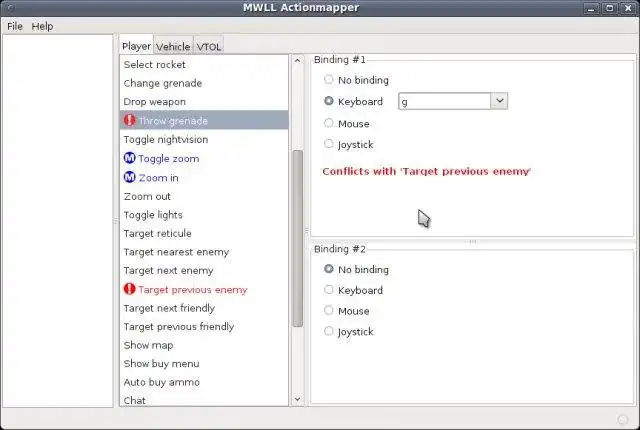The width and height of the screenshot is (640, 430).
Task: Click the window menu icon in title bar
Action: (10, 8)
